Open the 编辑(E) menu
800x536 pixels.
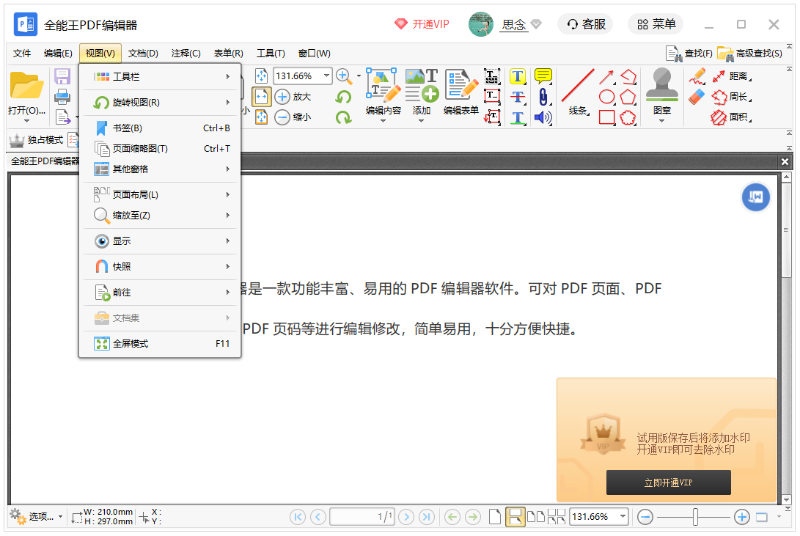[x=58, y=53]
